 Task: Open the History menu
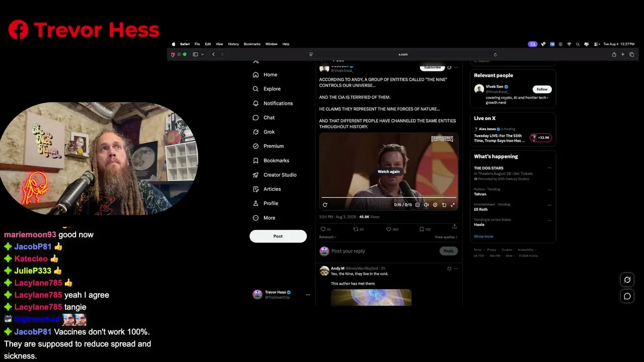(233, 44)
